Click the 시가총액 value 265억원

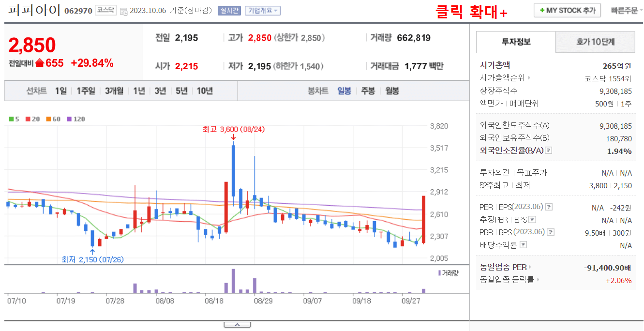pos(617,66)
